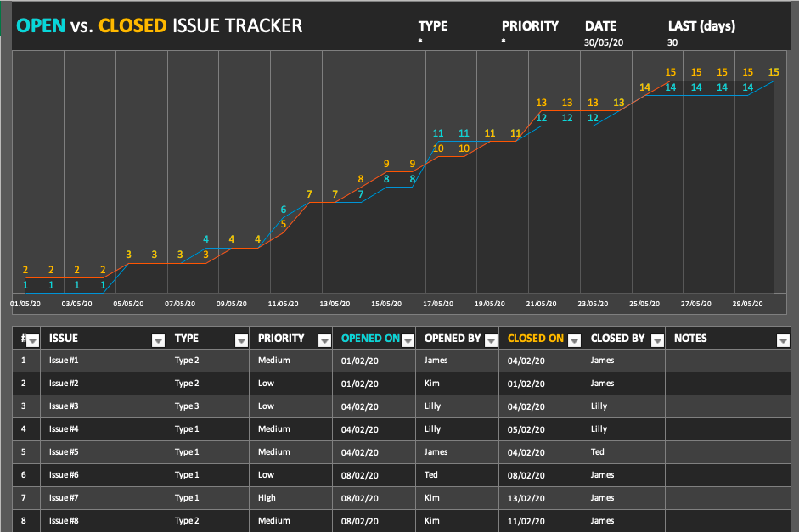Screen dimensions: 799x532
Task: Click the OPEN vs. CLOSED ISSUE TRACKER title
Action: tap(160, 25)
